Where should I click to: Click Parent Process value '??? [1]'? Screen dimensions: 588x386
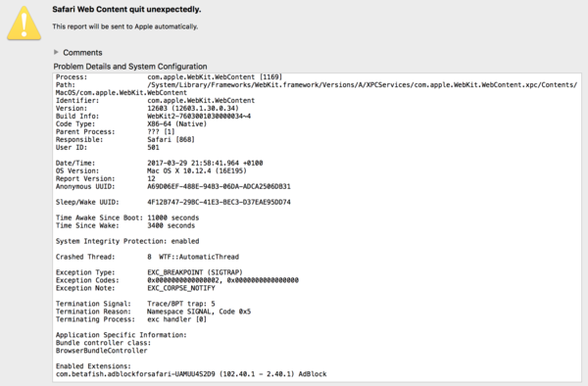(x=162, y=132)
